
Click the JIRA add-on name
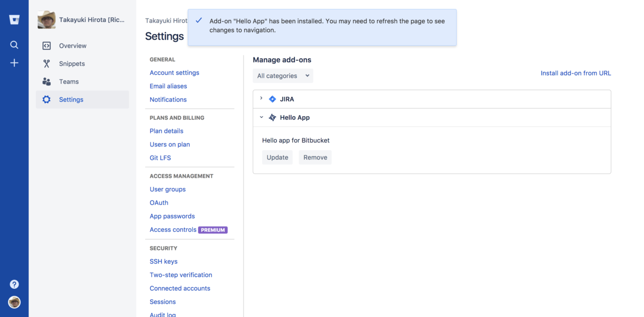[287, 99]
